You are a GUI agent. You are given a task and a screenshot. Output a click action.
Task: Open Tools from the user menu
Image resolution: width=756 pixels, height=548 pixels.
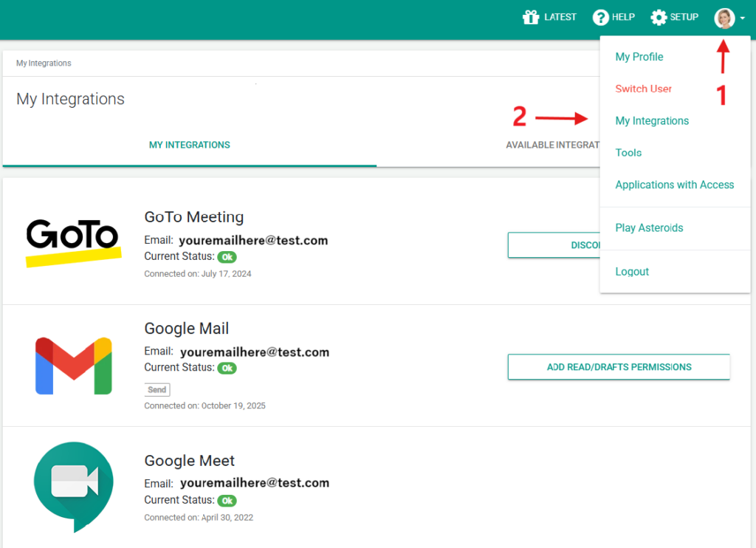[x=629, y=153]
